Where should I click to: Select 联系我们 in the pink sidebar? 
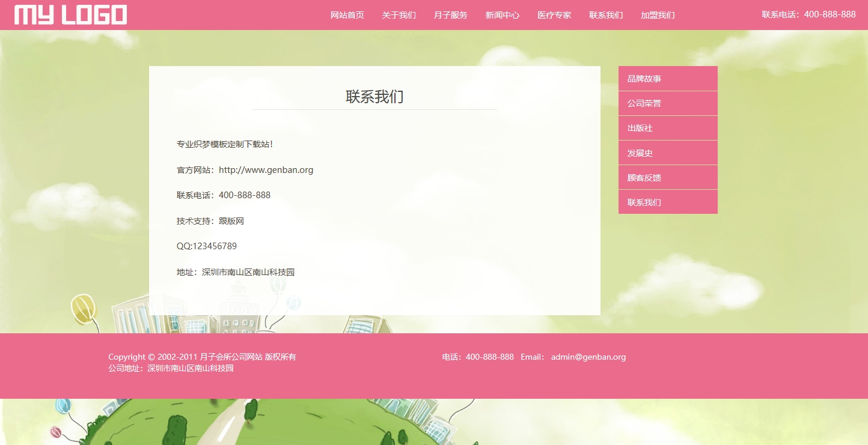(668, 202)
